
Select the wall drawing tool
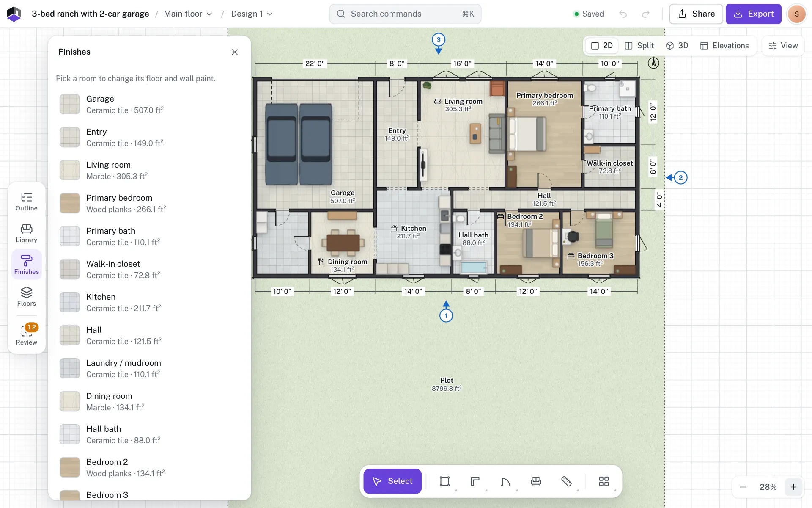(475, 481)
